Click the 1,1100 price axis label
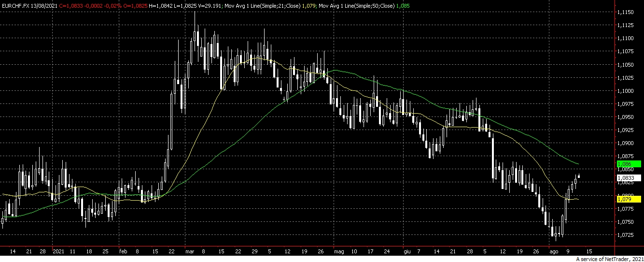The width and height of the screenshot is (644, 262). 626,38
